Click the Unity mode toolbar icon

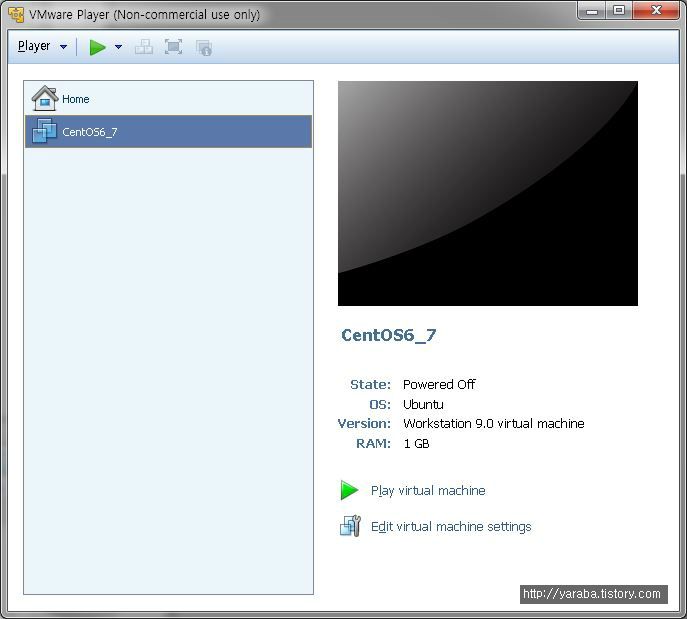(204, 48)
